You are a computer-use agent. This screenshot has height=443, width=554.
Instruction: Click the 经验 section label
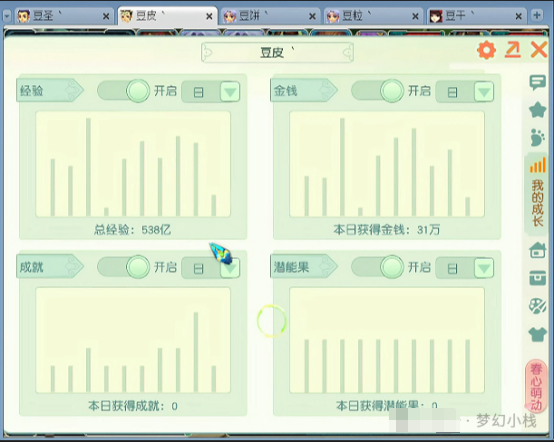[x=49, y=90]
